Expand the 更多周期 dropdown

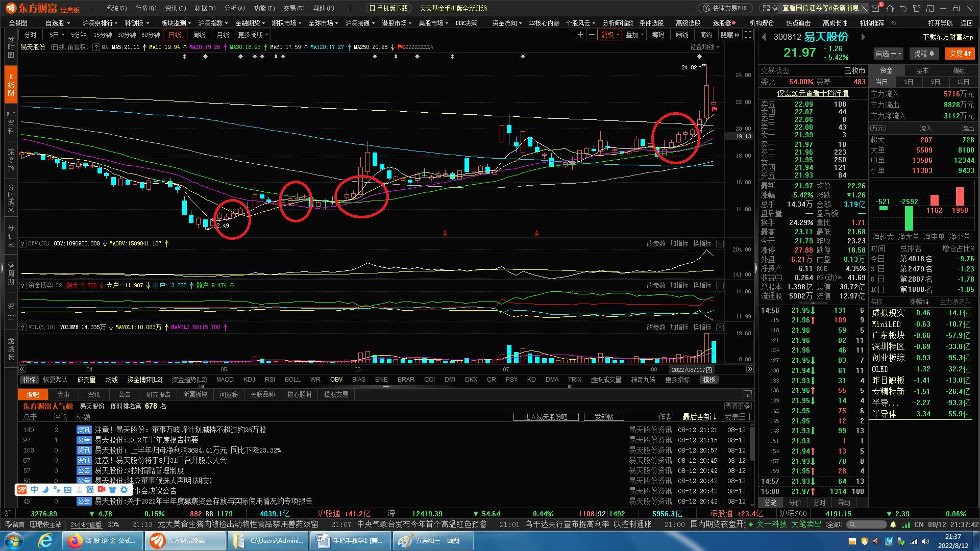coord(253,35)
